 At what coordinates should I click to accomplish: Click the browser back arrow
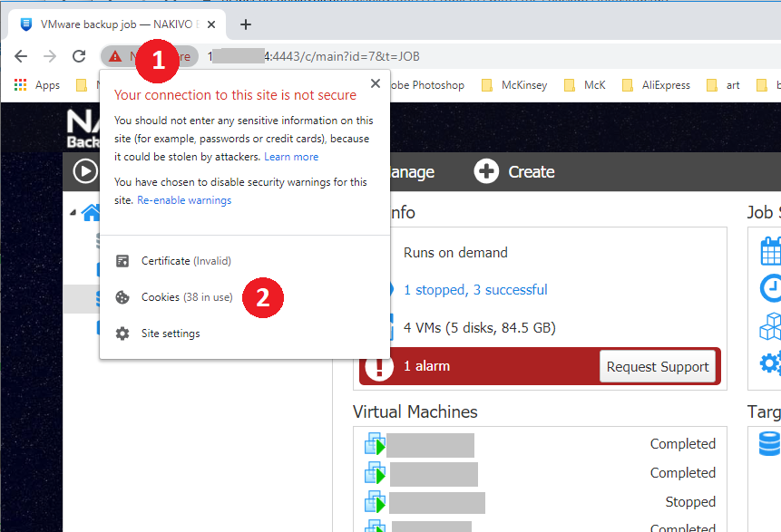click(x=21, y=56)
